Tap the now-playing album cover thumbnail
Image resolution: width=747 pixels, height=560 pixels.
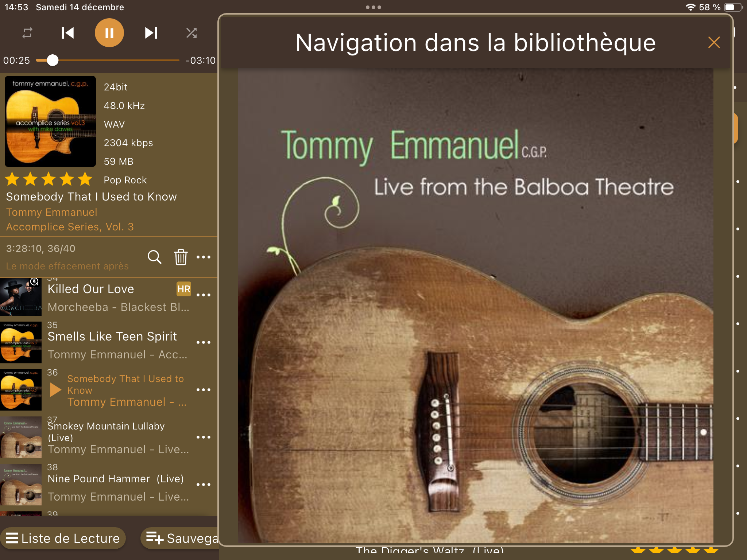coord(50,121)
